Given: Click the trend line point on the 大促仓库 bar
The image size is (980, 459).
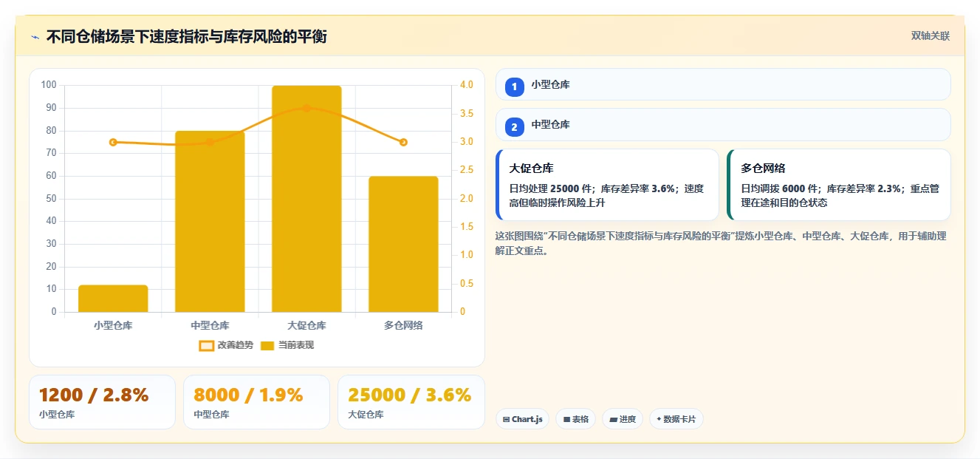Looking at the screenshot, I should click(x=306, y=108).
